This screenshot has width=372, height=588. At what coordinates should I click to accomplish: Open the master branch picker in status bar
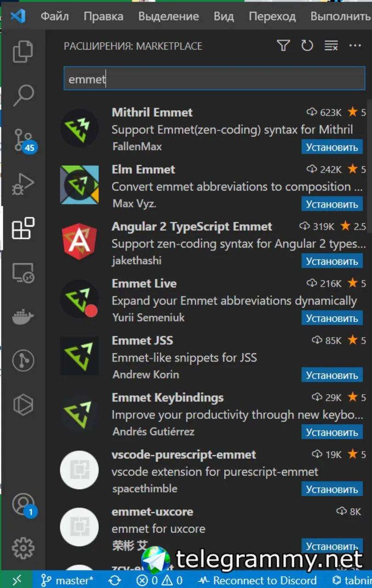point(67,580)
